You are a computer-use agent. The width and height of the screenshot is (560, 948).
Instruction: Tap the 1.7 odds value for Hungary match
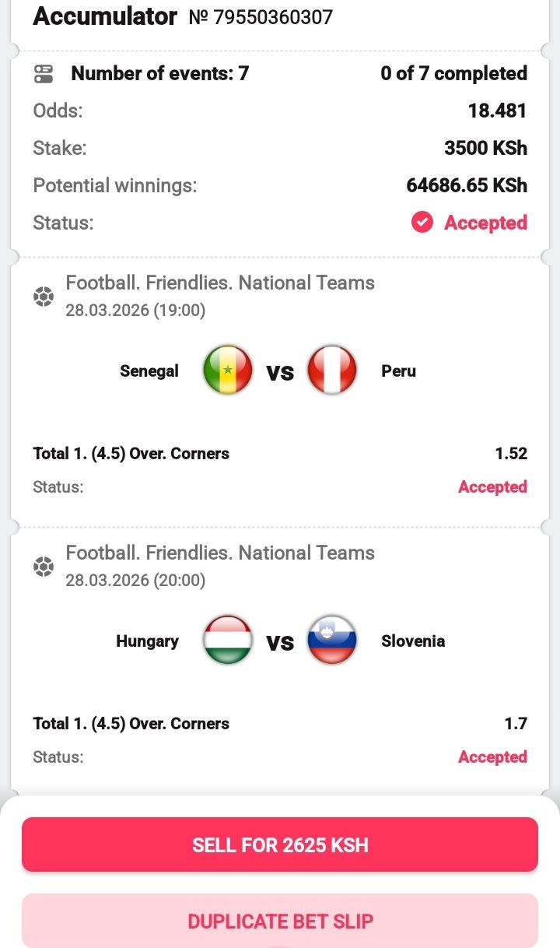click(x=516, y=723)
